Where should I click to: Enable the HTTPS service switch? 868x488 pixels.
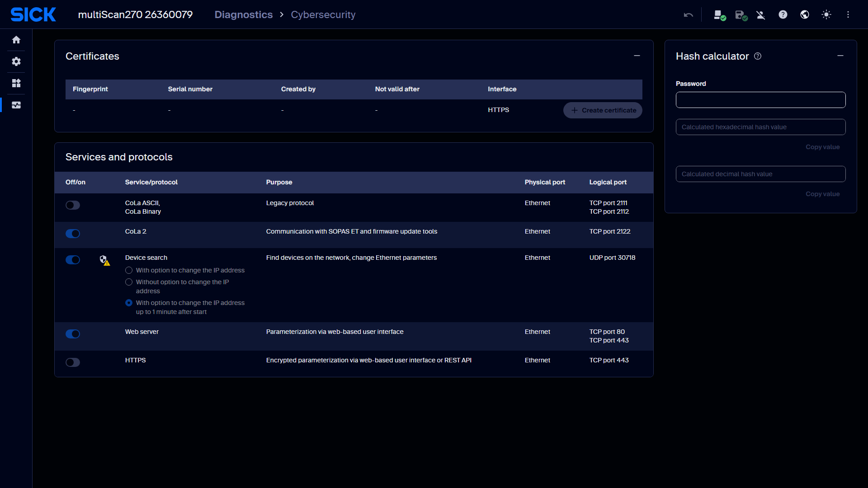pyautogui.click(x=73, y=362)
